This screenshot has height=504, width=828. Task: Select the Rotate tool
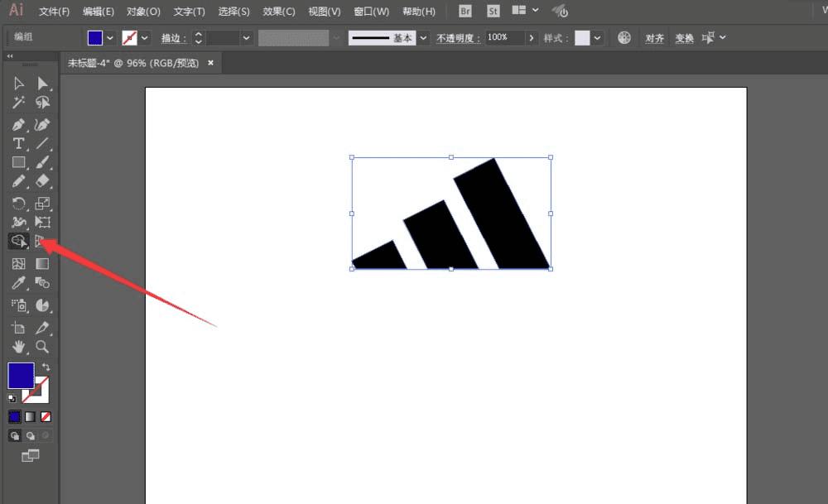tap(18, 203)
